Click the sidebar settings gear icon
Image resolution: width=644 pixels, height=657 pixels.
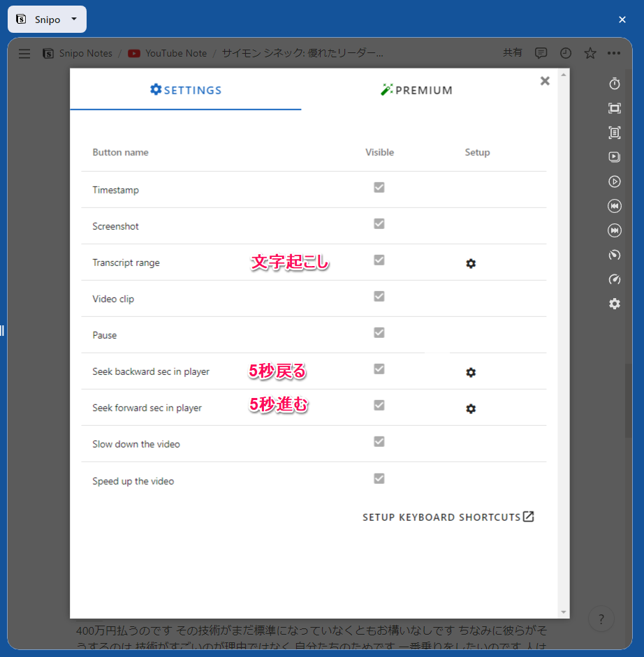click(614, 304)
